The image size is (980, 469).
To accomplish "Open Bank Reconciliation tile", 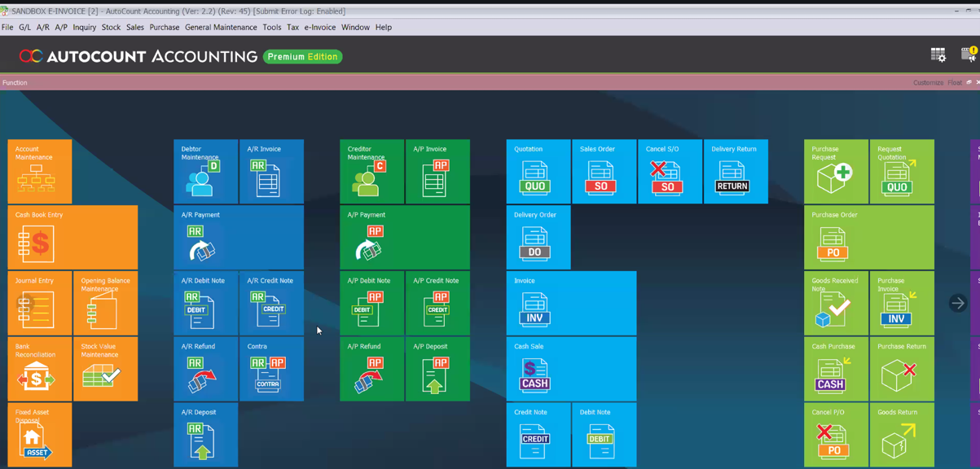I will point(40,370).
